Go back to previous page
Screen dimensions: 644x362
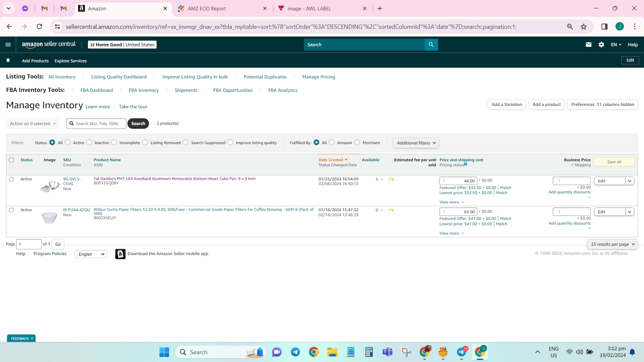point(9,26)
